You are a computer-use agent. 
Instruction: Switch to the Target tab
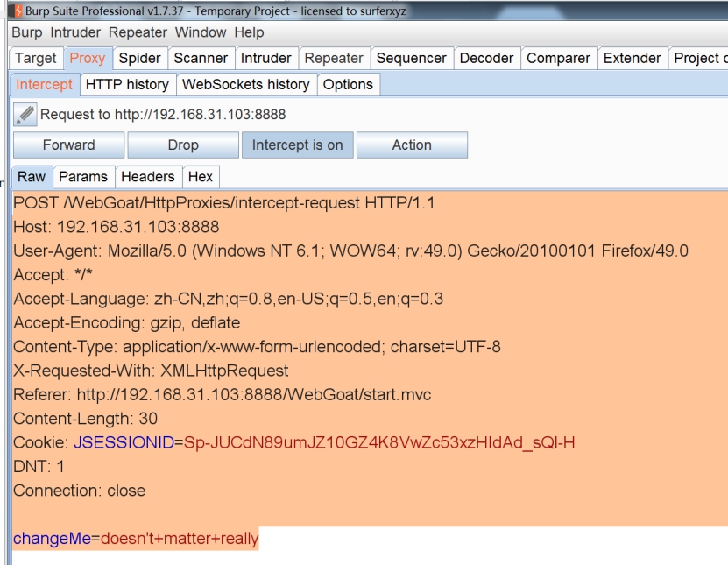35,58
